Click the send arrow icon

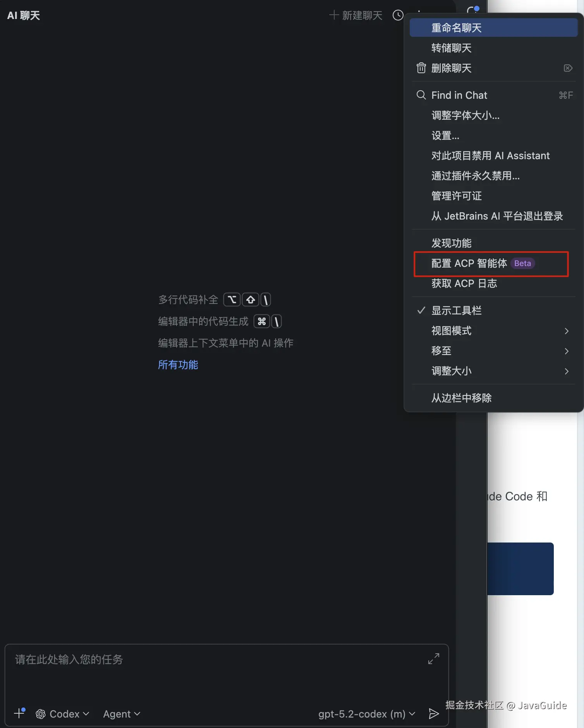coord(434,714)
